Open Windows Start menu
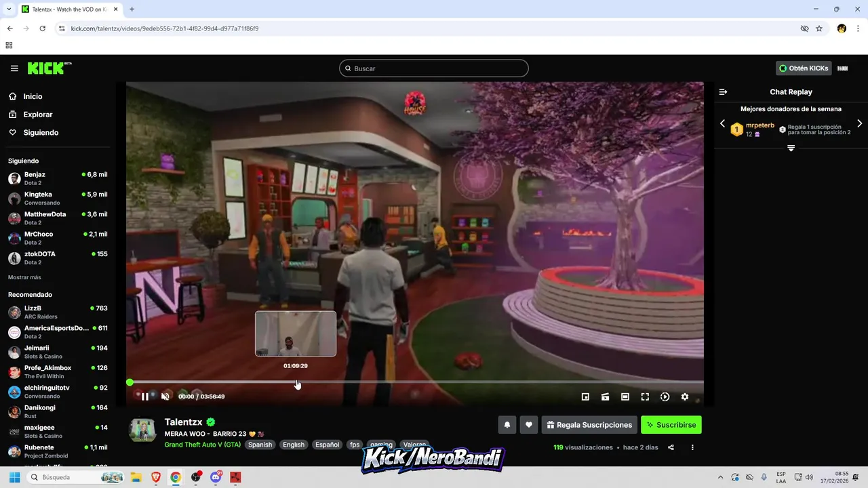This screenshot has width=868, height=488. 14,477
